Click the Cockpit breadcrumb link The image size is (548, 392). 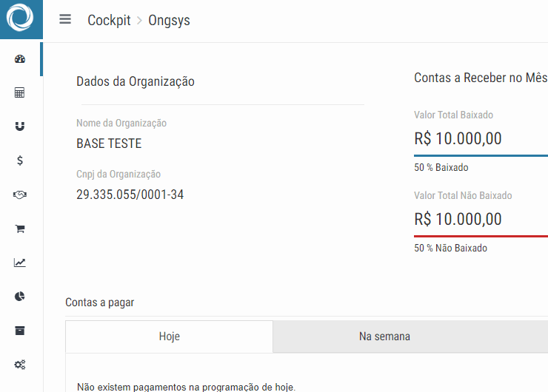tap(109, 20)
